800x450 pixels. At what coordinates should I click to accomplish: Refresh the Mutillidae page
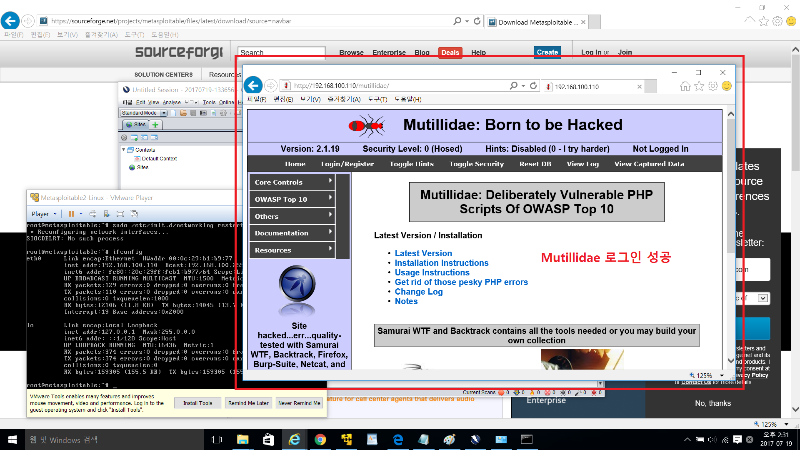click(x=533, y=86)
